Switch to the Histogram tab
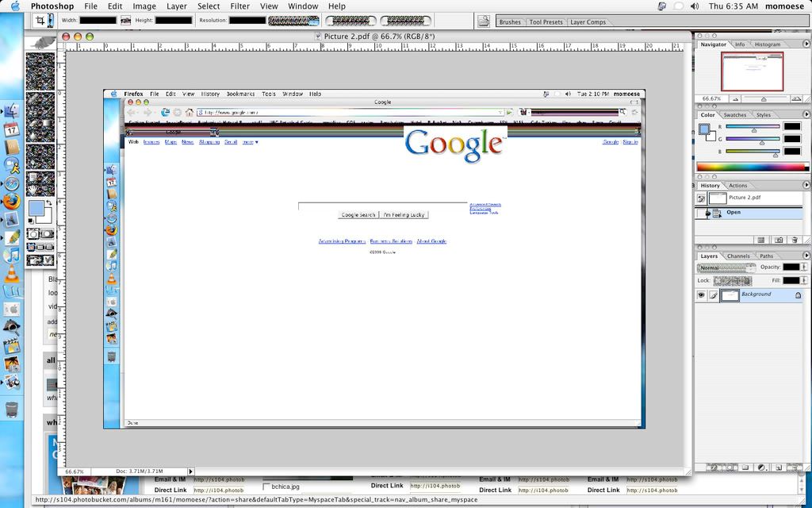Screen dimensions: 812x508 point(767,44)
